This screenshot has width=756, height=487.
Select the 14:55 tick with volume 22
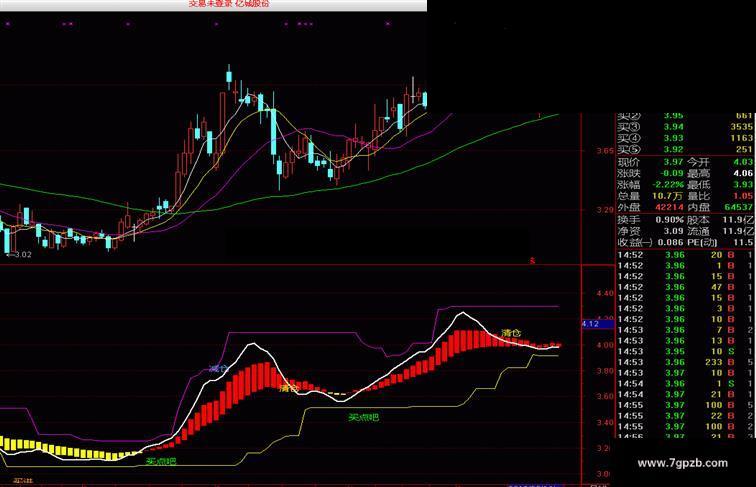pos(686,416)
